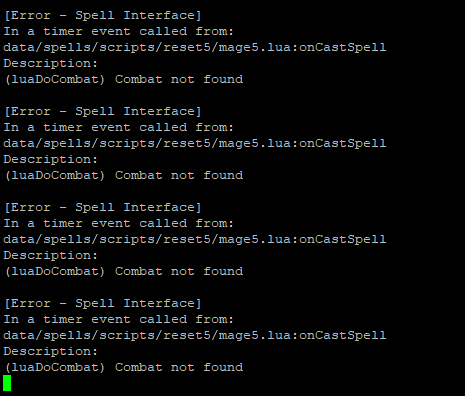This screenshot has width=465, height=396.
Task: Click the third "(luaDoCombat) Combat not found" message
Action: pyautogui.click(x=124, y=271)
